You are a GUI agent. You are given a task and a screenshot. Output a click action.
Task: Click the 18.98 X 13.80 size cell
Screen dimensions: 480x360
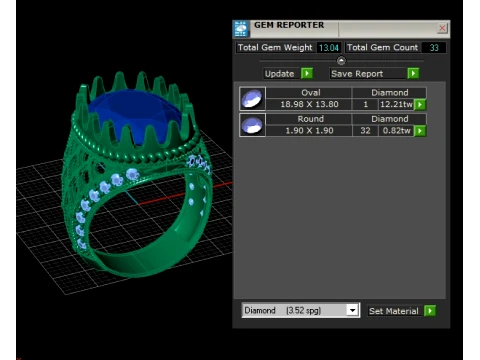309,104
